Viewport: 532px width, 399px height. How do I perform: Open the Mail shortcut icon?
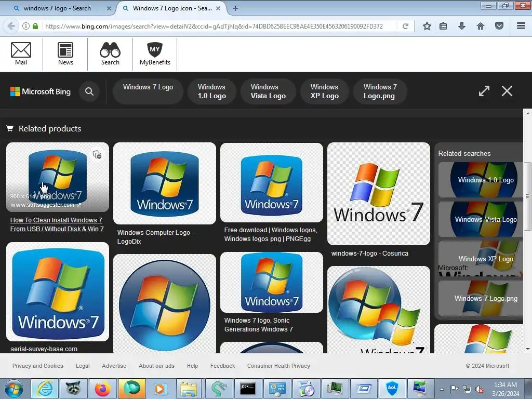click(21, 54)
